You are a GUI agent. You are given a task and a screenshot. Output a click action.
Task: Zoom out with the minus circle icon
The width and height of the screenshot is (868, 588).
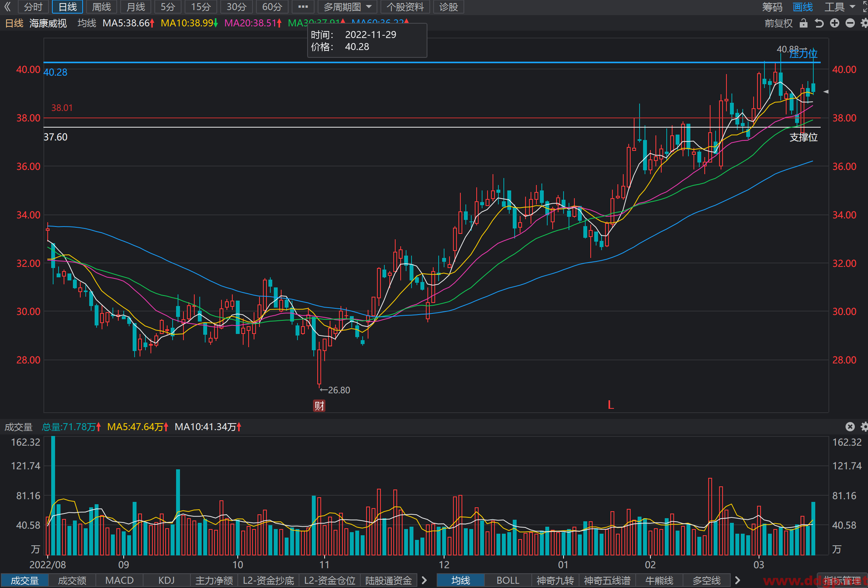point(850,23)
